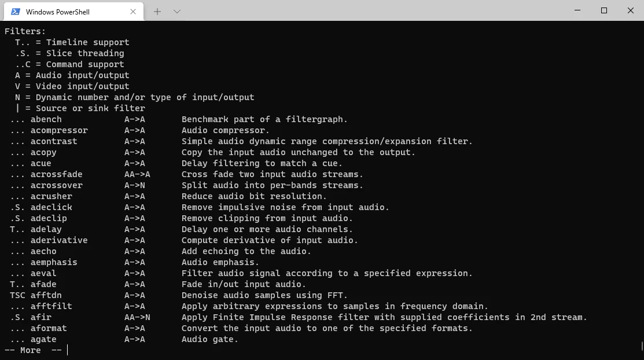Click the 'aformat' filter name

tap(49, 328)
